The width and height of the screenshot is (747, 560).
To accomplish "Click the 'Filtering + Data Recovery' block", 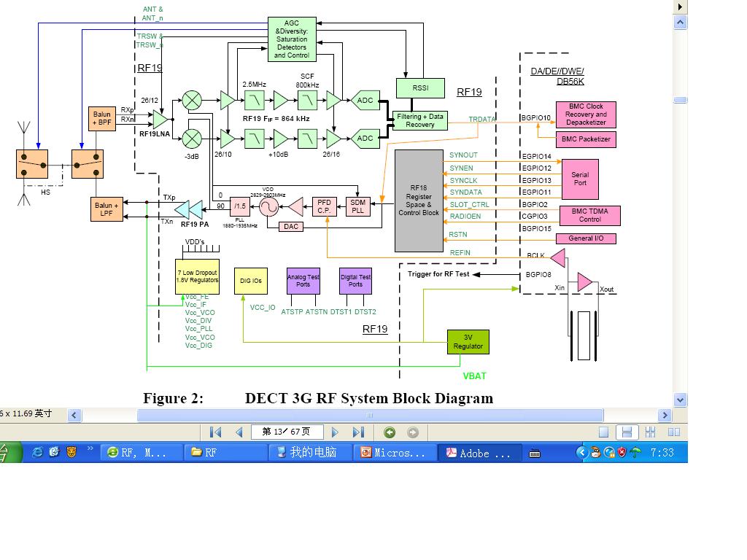I will coord(419,120).
